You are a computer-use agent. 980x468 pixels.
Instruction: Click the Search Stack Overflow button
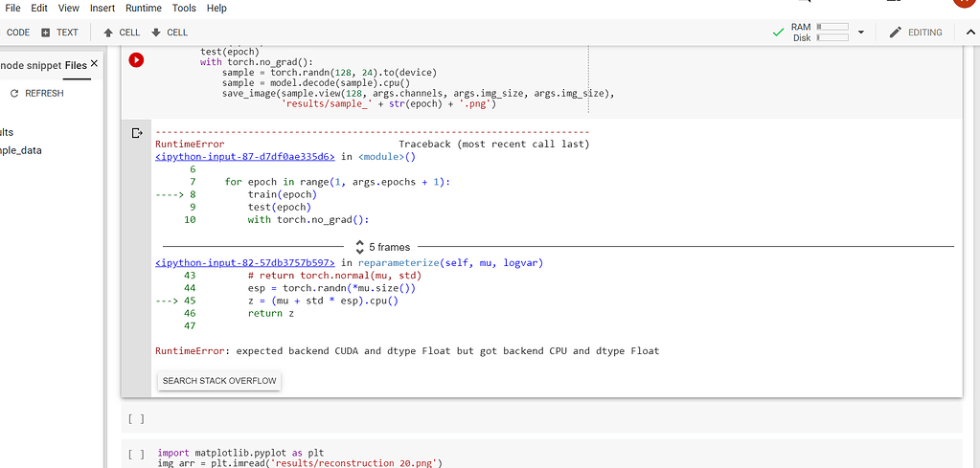tap(219, 381)
